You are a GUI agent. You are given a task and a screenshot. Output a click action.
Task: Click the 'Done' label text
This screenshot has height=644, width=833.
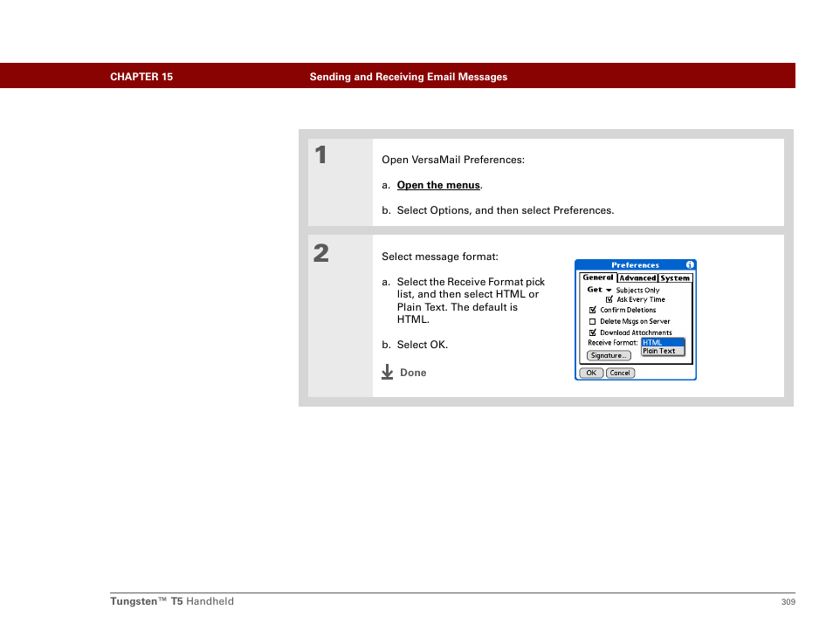point(413,373)
